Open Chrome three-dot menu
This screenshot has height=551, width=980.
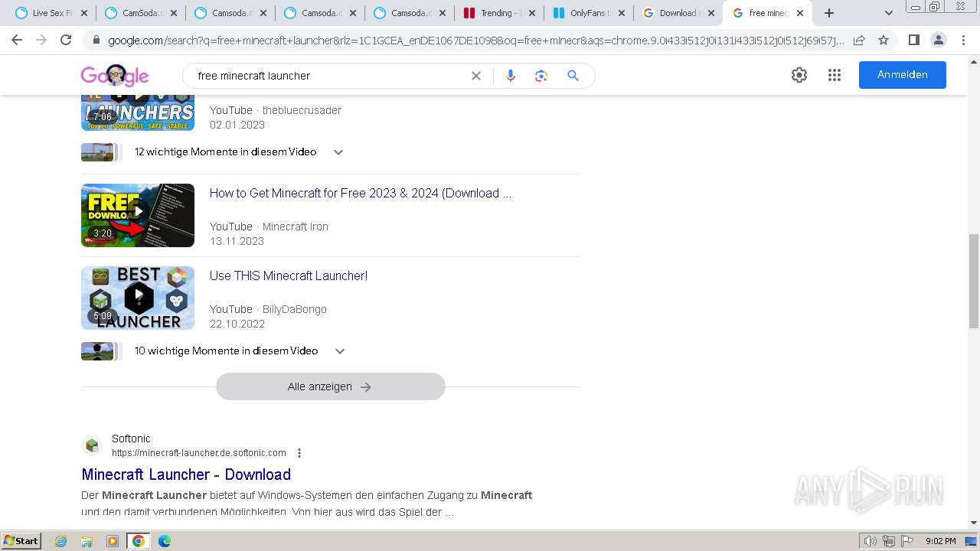pos(963,40)
